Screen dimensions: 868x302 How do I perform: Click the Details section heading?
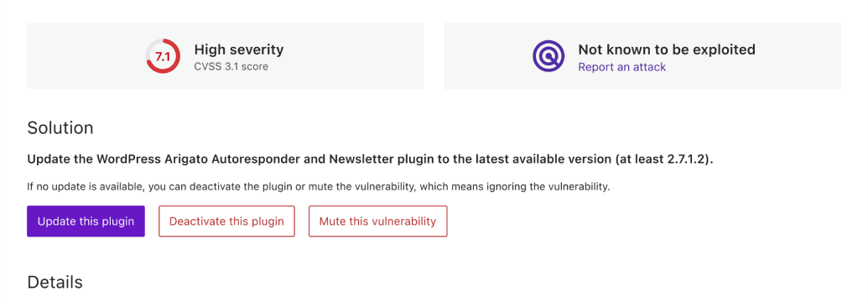point(55,282)
